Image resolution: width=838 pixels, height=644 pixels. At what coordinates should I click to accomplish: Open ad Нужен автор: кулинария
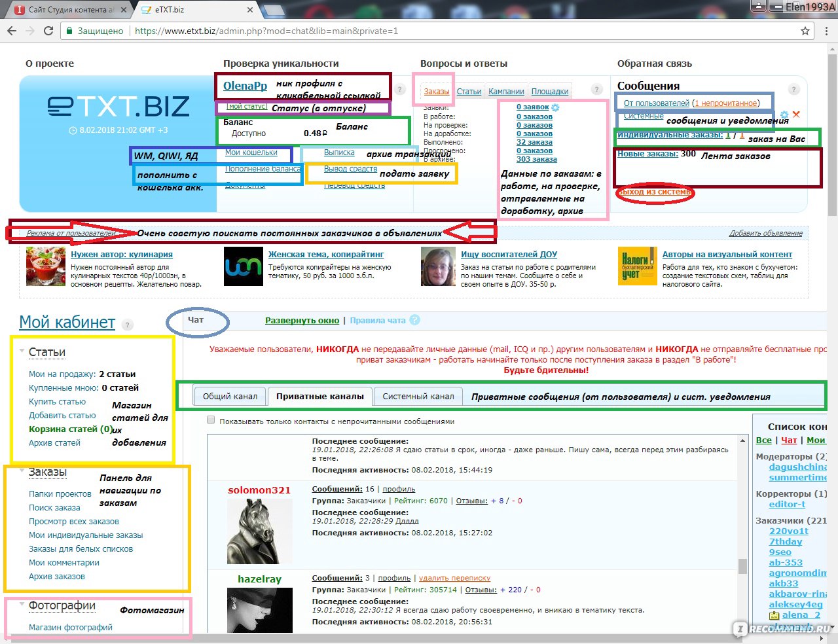click(x=122, y=254)
